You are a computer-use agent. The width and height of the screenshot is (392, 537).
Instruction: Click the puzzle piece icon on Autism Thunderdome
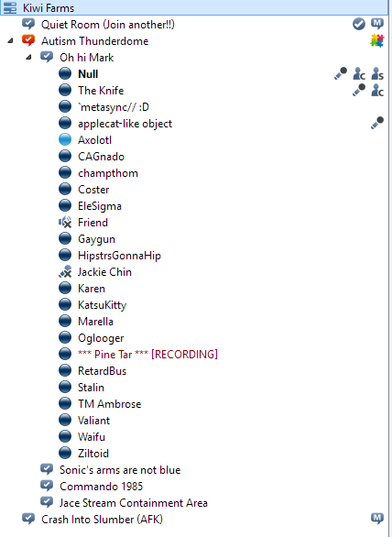[377, 40]
